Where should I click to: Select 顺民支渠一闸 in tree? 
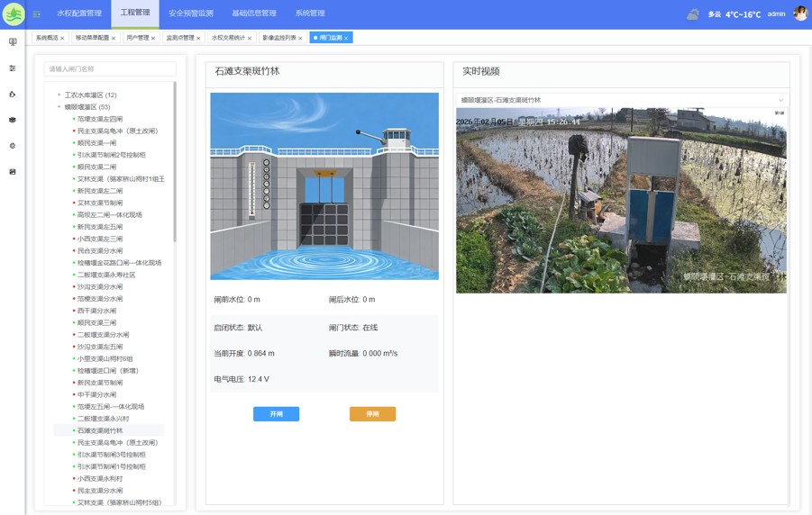[x=96, y=143]
